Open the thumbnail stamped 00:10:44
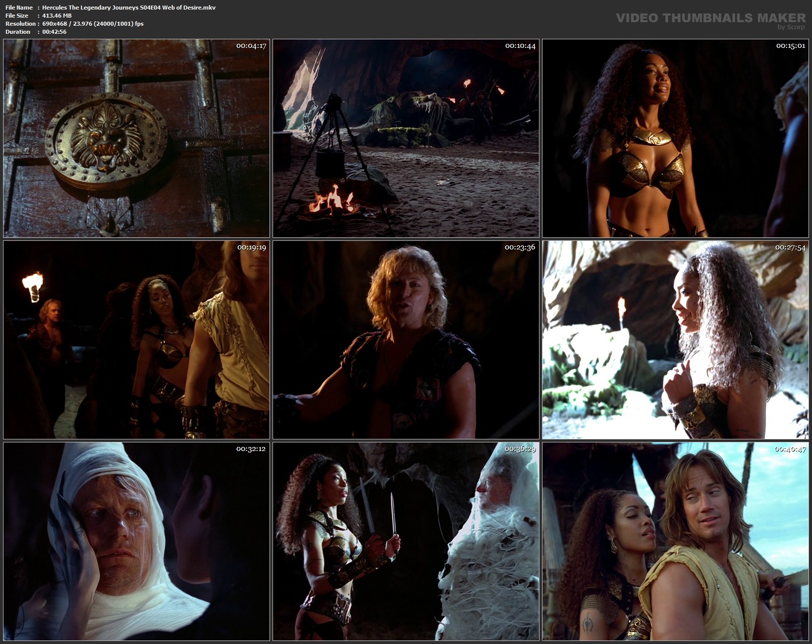Viewport: 812px width, 644px height. 406,138
